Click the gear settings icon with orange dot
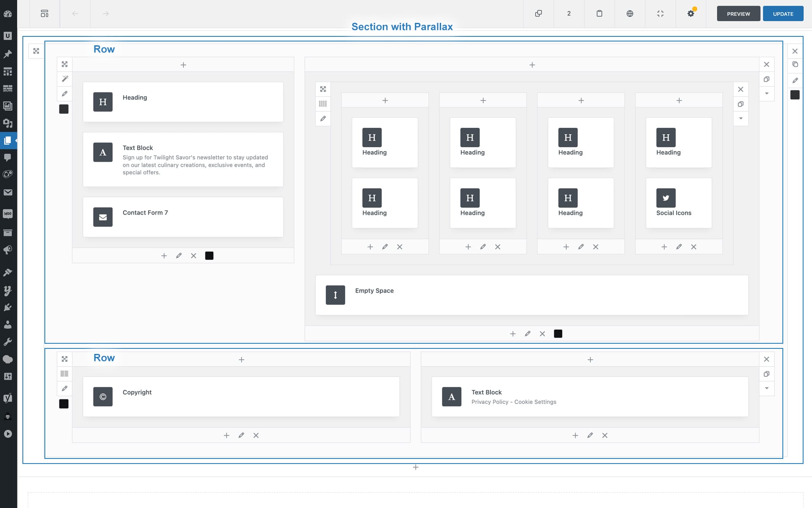The image size is (812, 508). point(691,14)
